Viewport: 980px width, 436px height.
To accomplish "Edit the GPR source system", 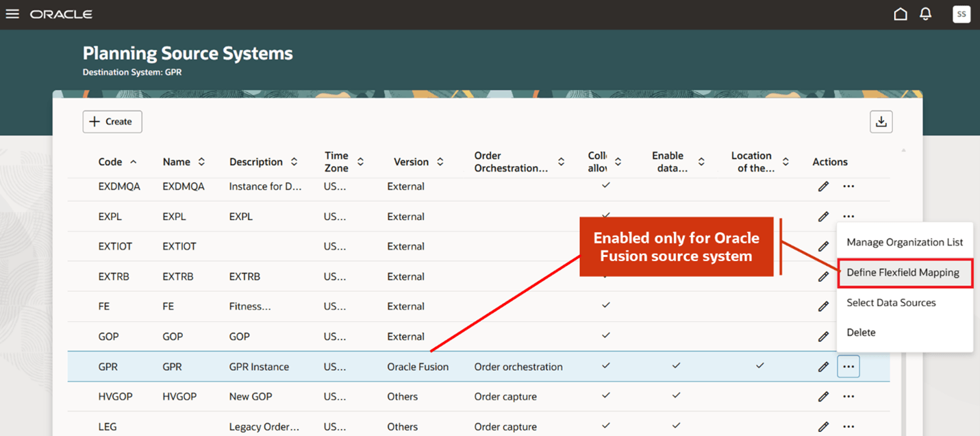I will [823, 367].
